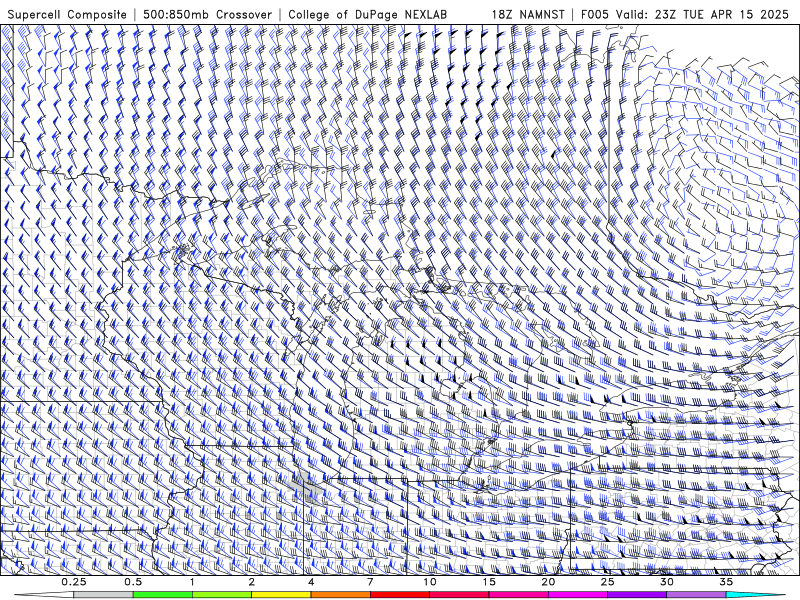Viewport: 800px width, 600px height.
Task: Click the 15 color scale label
Action: [x=489, y=582]
